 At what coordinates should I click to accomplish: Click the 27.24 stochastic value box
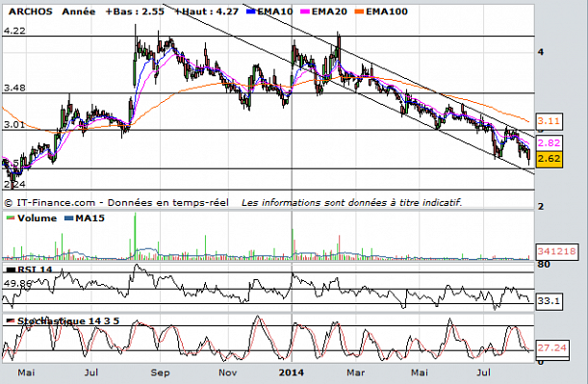point(551,348)
